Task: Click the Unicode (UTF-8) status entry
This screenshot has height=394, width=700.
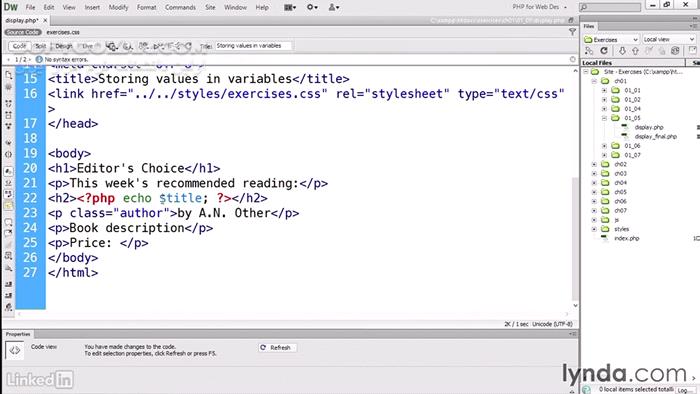Action: 552,324
